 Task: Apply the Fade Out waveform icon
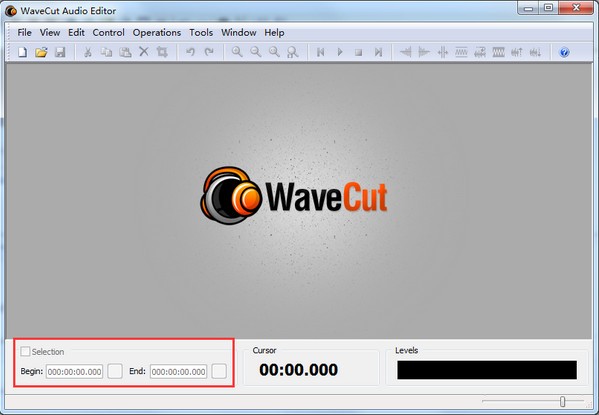pyautogui.click(x=424, y=52)
